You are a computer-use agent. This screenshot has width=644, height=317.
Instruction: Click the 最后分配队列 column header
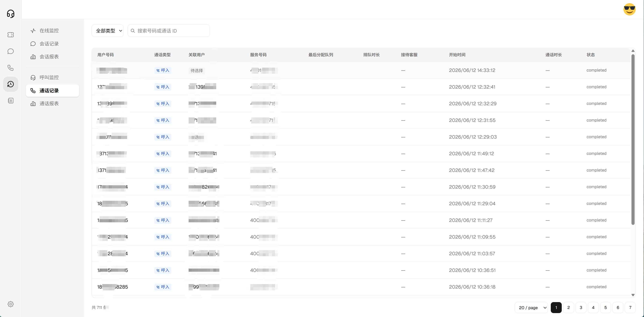point(321,55)
